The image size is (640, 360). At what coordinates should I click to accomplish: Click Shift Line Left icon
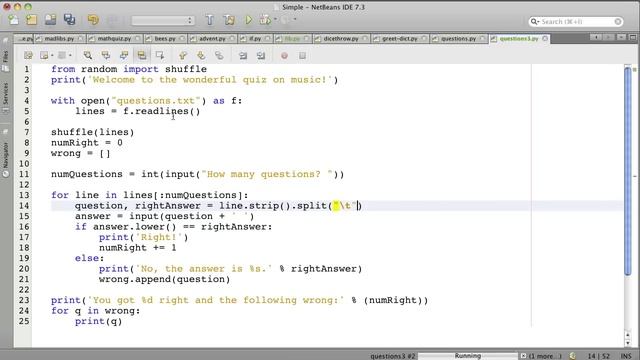click(x=243, y=56)
